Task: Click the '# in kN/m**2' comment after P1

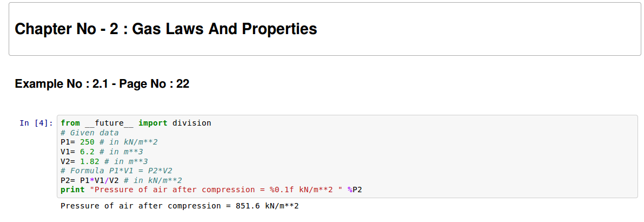Action: tap(129, 142)
